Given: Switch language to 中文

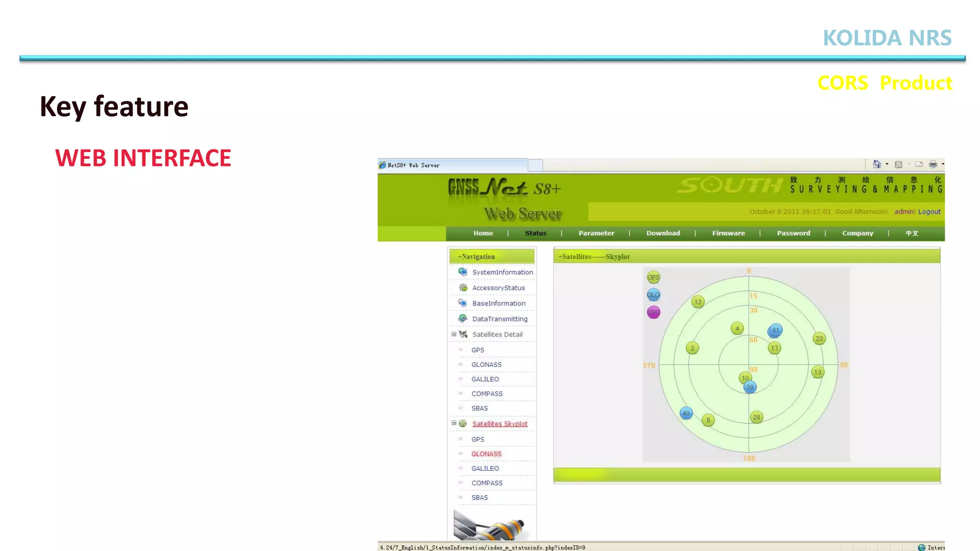Looking at the screenshot, I should point(912,233).
